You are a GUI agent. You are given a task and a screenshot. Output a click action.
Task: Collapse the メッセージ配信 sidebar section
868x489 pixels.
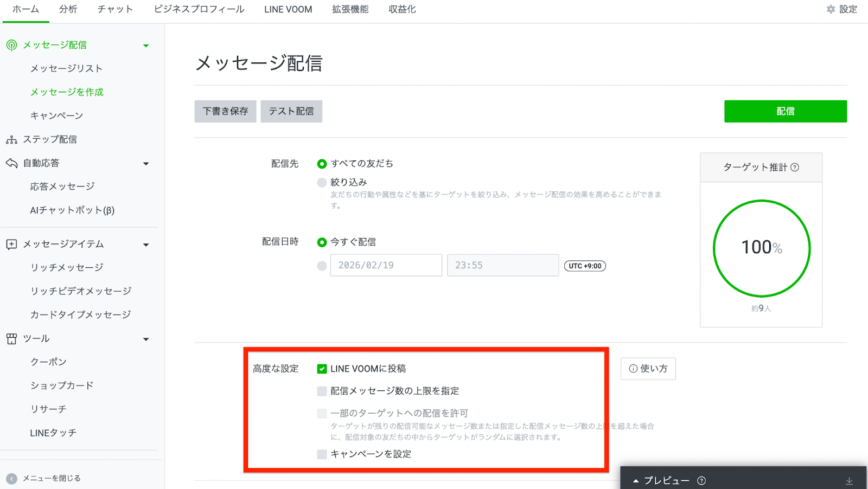tap(146, 46)
